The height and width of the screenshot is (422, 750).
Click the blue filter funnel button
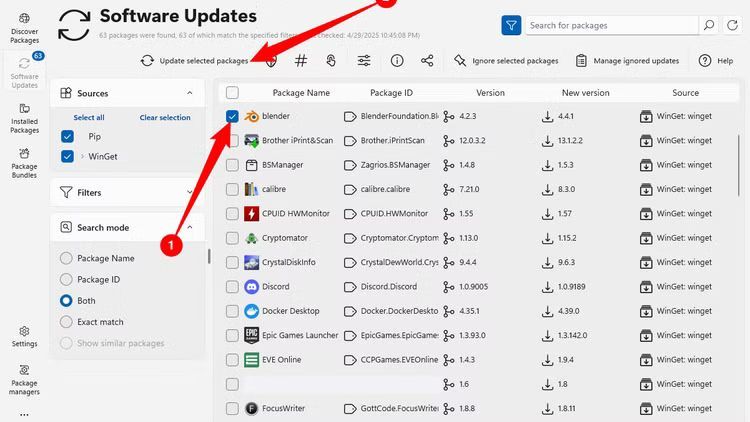(x=510, y=25)
